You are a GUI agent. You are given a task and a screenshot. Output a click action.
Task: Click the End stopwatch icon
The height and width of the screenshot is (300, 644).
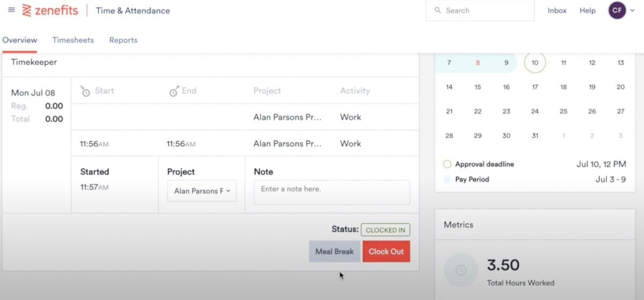click(x=173, y=91)
